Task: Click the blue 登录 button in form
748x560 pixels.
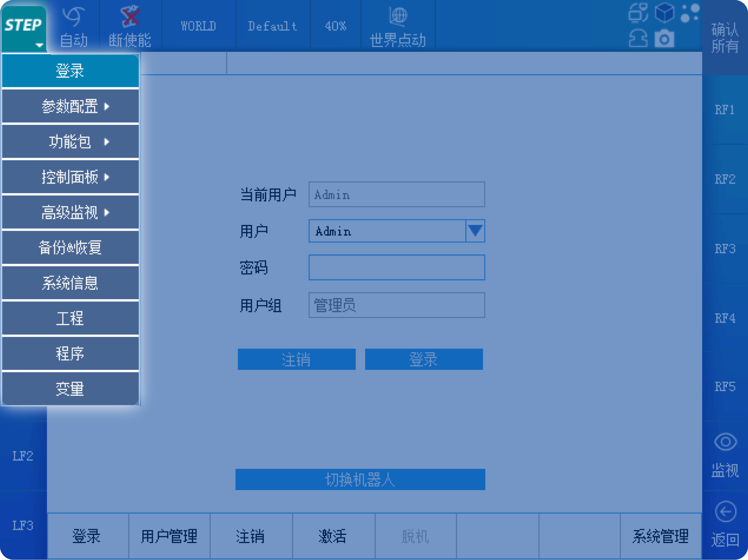Action: pos(424,359)
